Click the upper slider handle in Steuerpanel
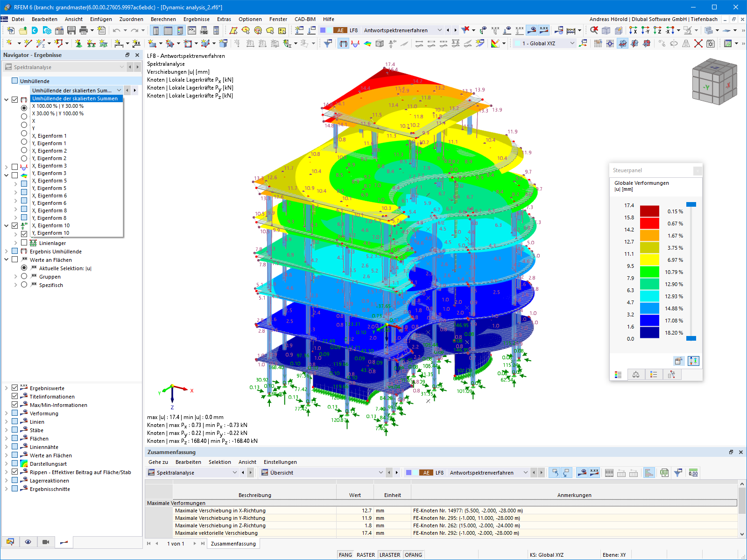The width and height of the screenshot is (747, 560). point(691,204)
